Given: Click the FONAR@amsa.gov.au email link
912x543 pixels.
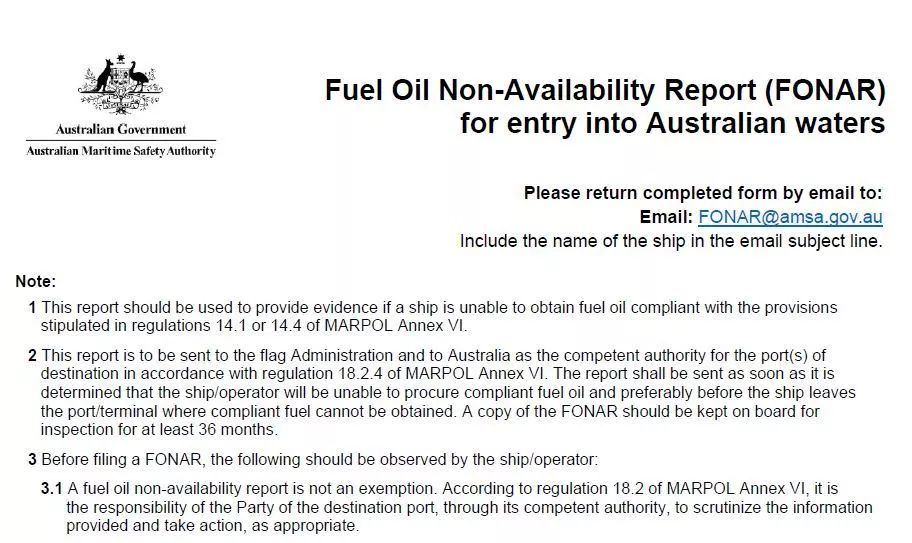Looking at the screenshot, I should [x=790, y=217].
